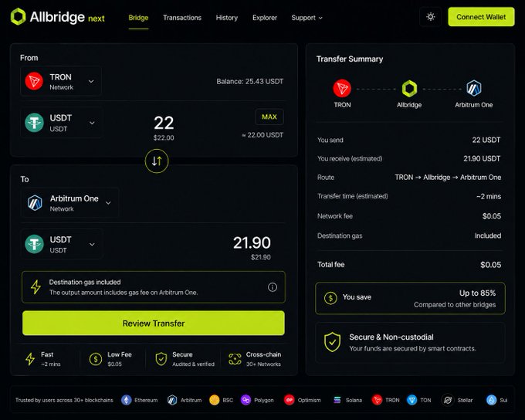
Task: Open the From USDT token dropdown
Action: pos(60,123)
